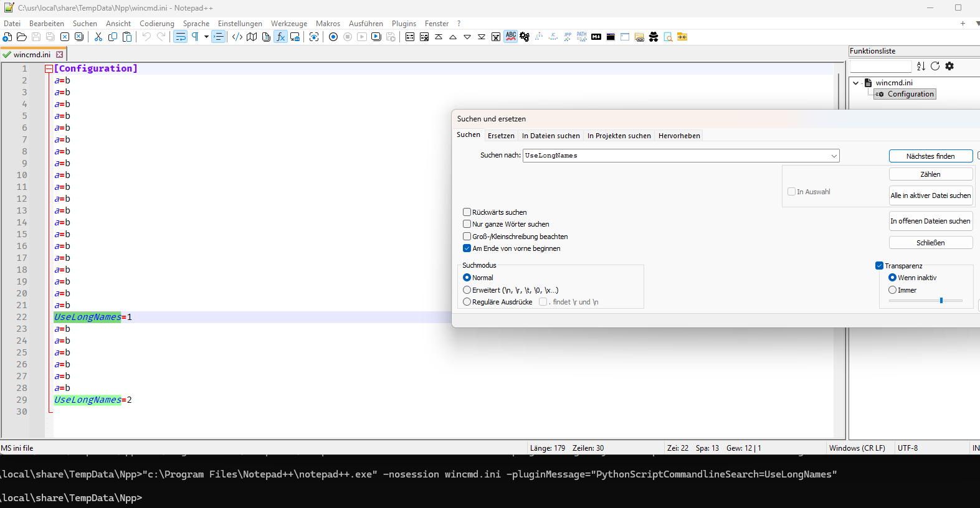The image size is (980, 508).
Task: Collapse the [Configuration] fold marker
Action: 49,69
